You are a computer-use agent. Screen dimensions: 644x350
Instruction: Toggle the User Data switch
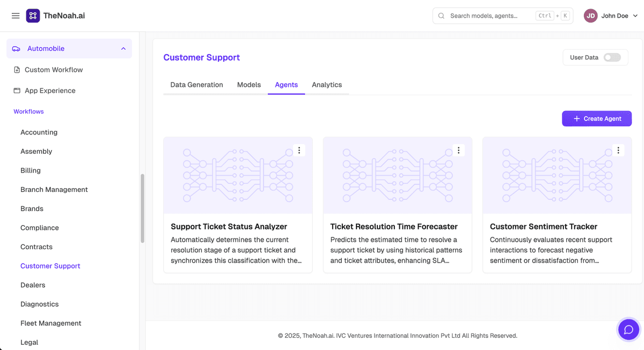[x=612, y=57]
